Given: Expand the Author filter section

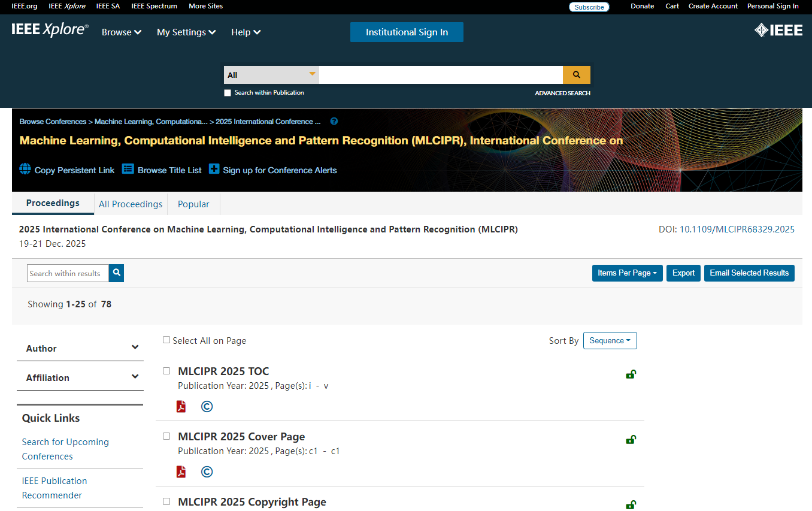Looking at the screenshot, I should tap(80, 348).
